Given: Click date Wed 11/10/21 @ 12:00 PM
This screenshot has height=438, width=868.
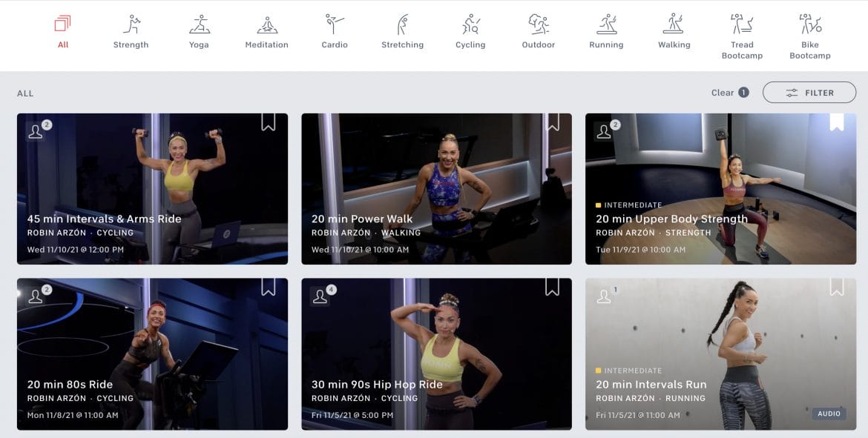Looking at the screenshot, I should pos(75,250).
